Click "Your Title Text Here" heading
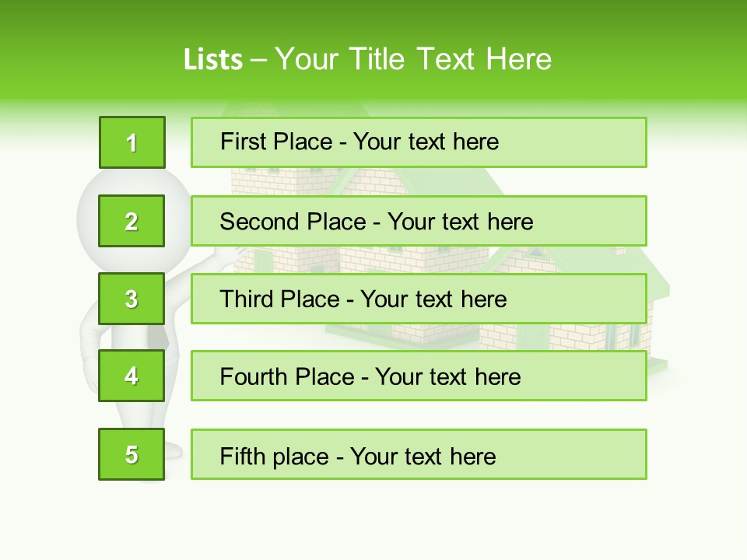747x560 pixels. pyautogui.click(x=413, y=59)
